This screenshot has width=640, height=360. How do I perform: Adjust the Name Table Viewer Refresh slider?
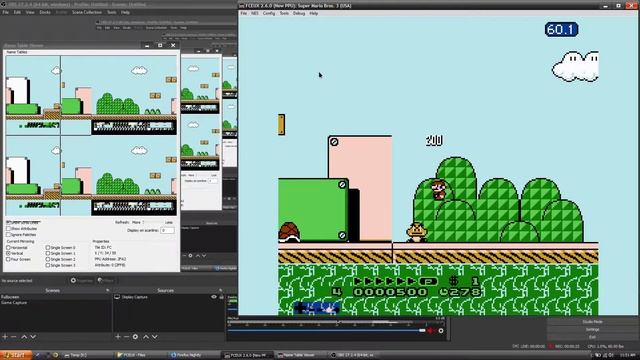coord(153,222)
